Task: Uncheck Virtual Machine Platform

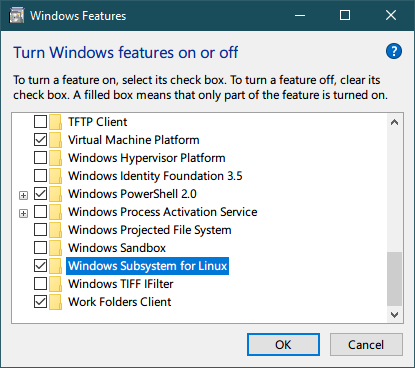Action: (x=40, y=140)
